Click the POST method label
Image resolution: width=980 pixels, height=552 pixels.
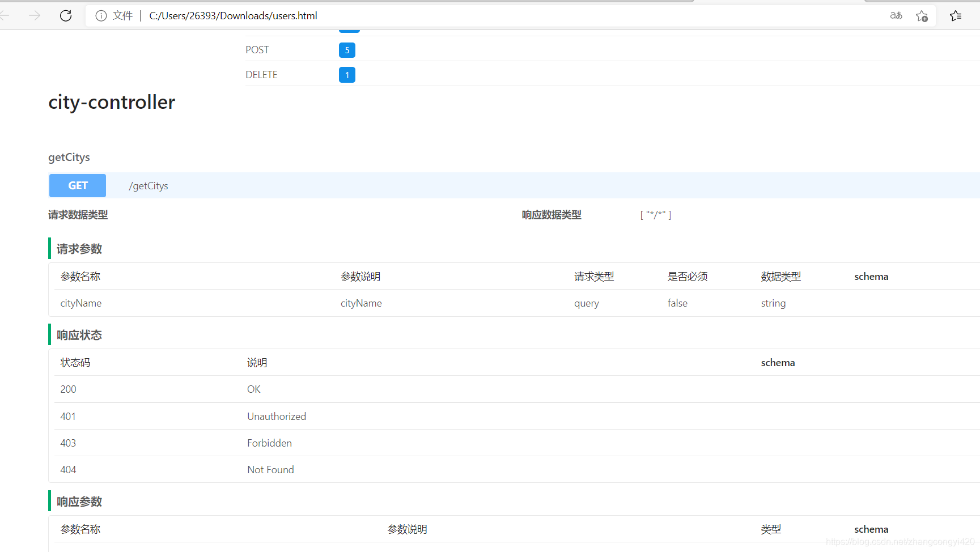[257, 50]
